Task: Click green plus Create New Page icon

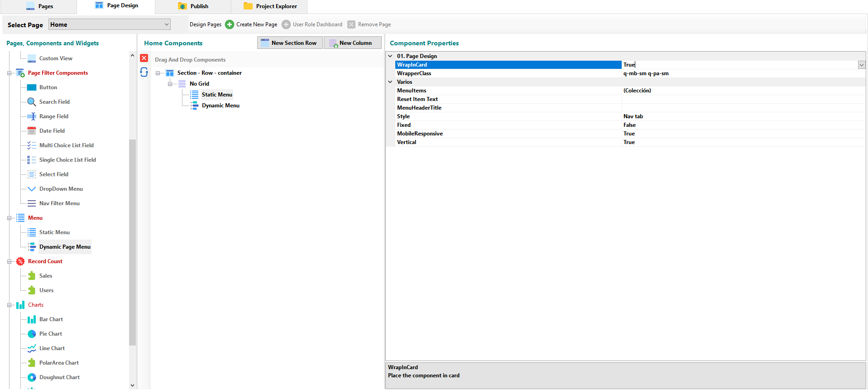Action: [x=230, y=24]
